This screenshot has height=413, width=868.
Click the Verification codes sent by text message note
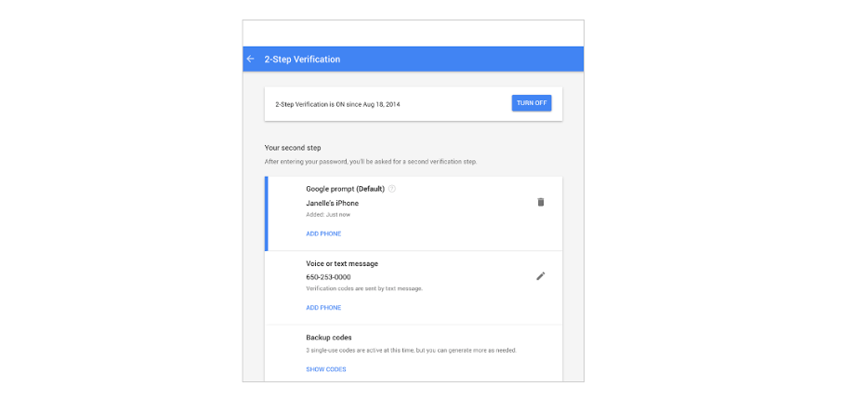coord(364,289)
